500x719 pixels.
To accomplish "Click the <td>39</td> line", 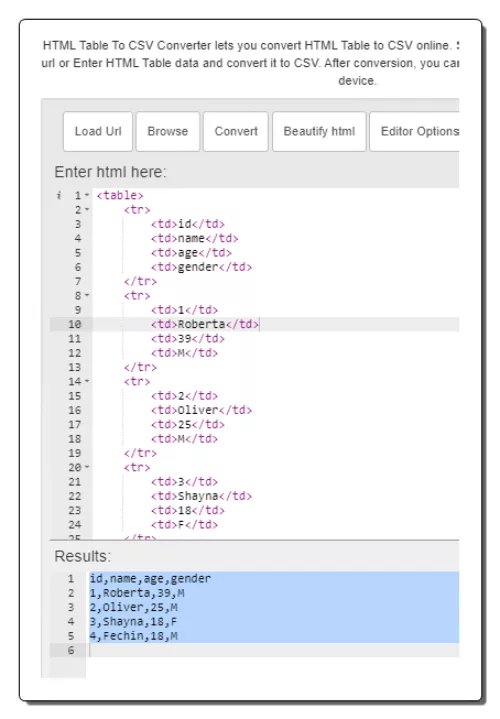I will pos(188,338).
